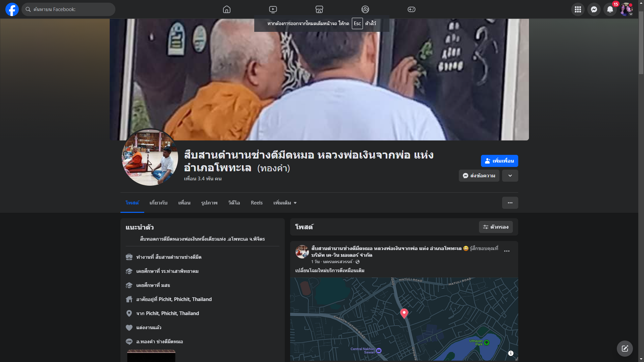Switch to the Reels tab
Viewport: 644px width, 362px height.
(x=257, y=203)
